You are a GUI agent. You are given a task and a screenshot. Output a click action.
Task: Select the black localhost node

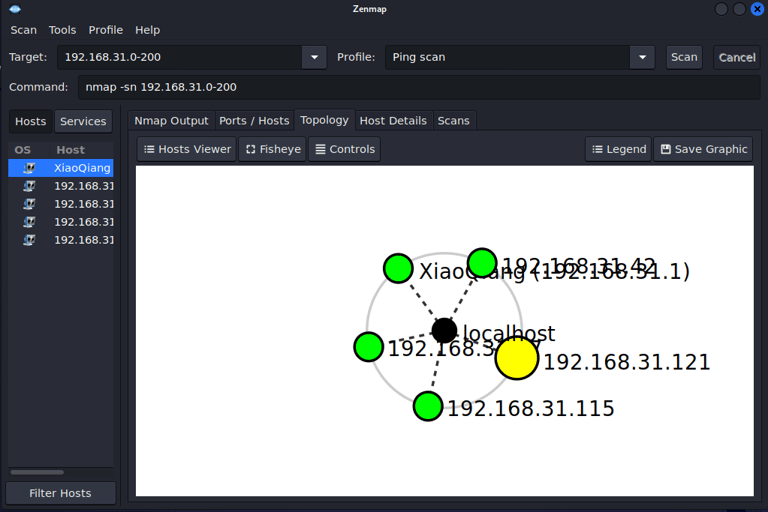coord(444,330)
